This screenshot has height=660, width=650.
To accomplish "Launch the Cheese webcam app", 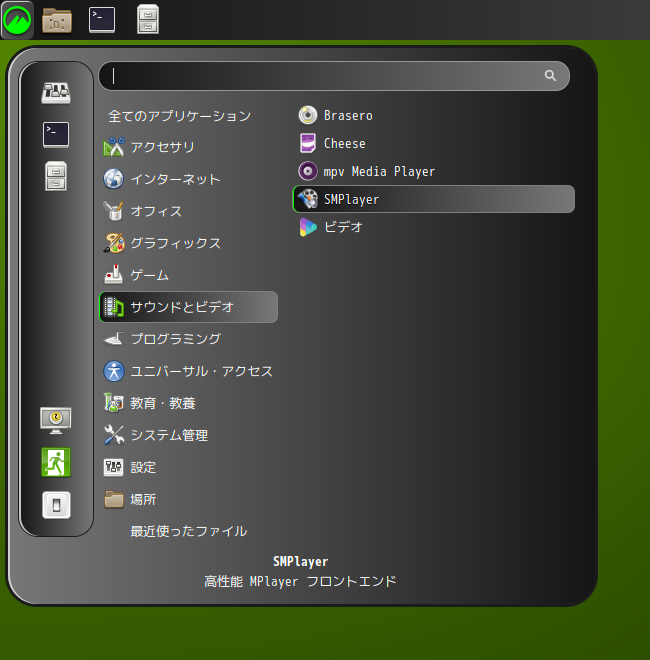I will point(434,144).
